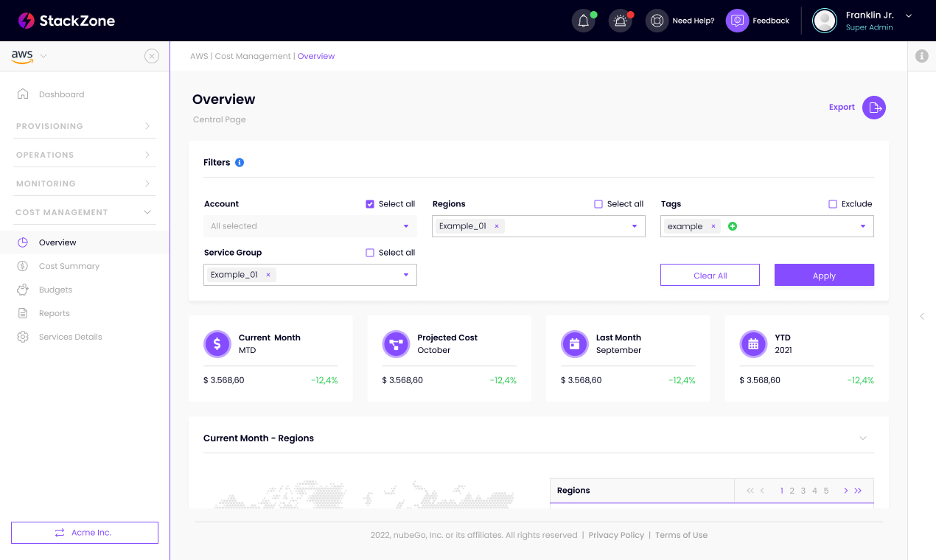The image size is (936, 560).
Task: Click the Projected Cost icon
Action: coord(396,343)
